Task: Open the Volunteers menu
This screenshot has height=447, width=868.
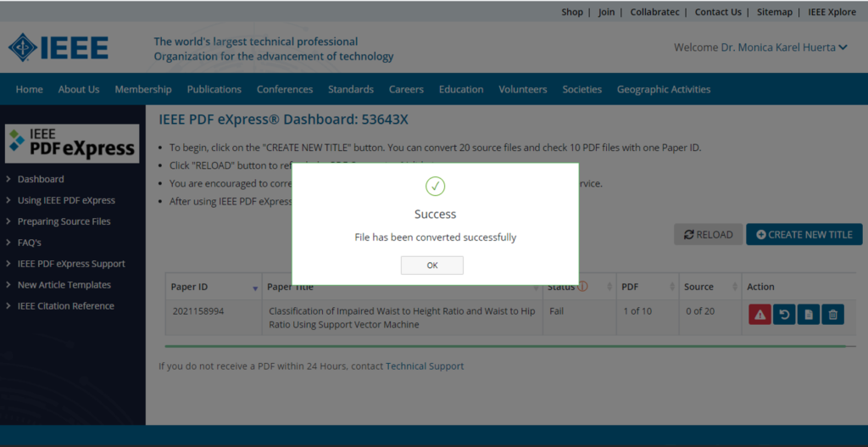Action: coord(522,89)
